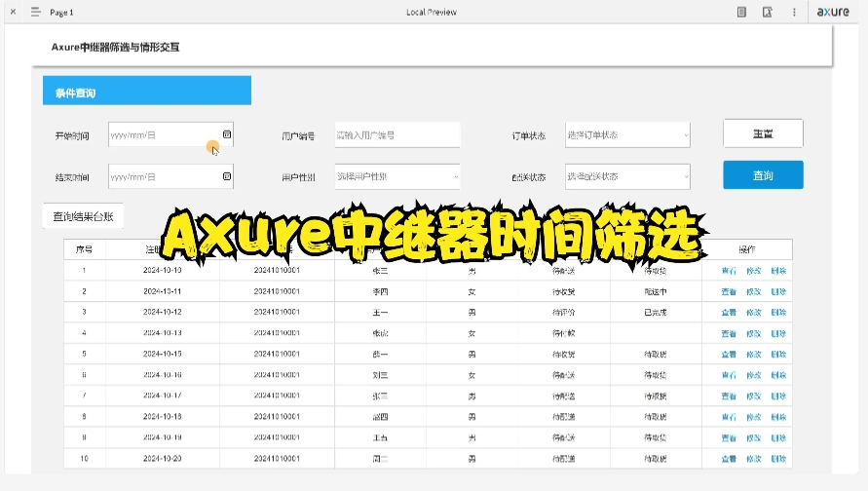This screenshot has width=868, height=491.
Task: Click 查看 in the 2024-10-19 row
Action: click(x=729, y=437)
